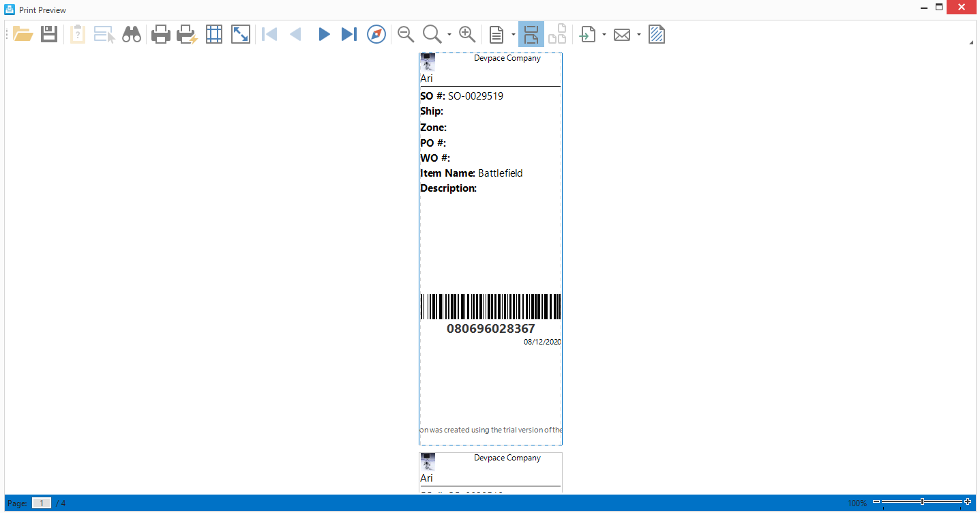Select the SO-0029519 order number
Image resolution: width=980 pixels, height=513 pixels.
click(x=475, y=96)
